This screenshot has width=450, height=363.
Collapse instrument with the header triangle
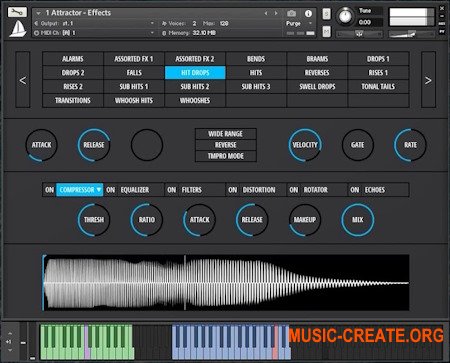pos(38,13)
